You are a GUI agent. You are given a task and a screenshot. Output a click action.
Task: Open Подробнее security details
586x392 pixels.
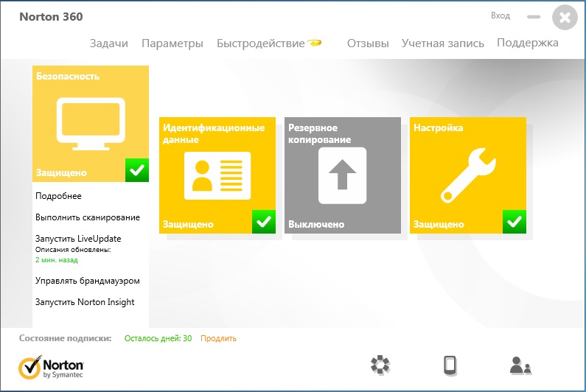click(58, 196)
